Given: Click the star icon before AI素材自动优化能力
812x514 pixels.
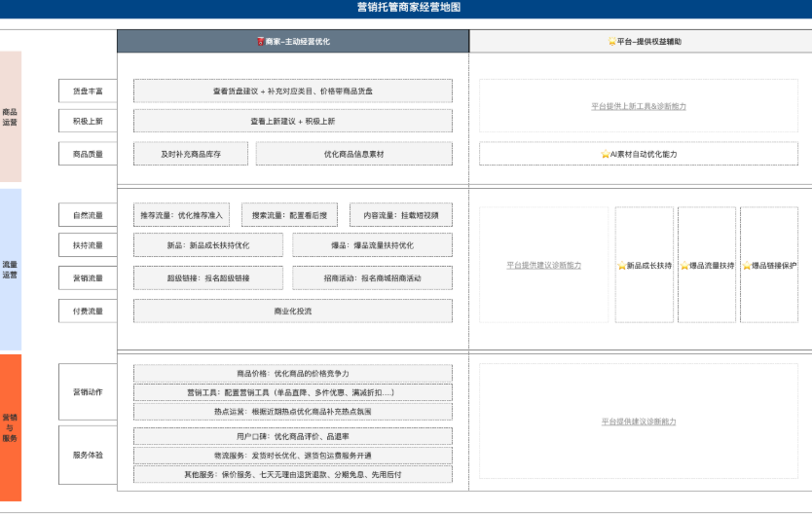Looking at the screenshot, I should (x=605, y=154).
